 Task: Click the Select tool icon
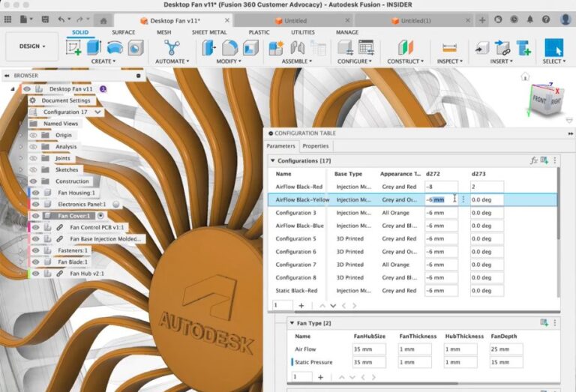553,47
